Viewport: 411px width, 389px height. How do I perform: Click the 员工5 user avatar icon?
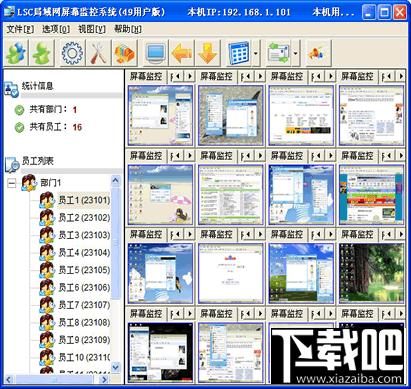pyautogui.click(x=47, y=270)
